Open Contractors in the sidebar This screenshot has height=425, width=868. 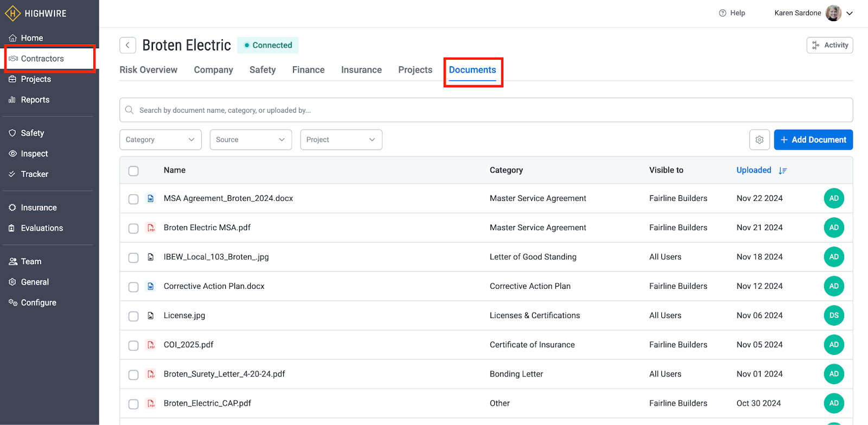pyautogui.click(x=50, y=59)
